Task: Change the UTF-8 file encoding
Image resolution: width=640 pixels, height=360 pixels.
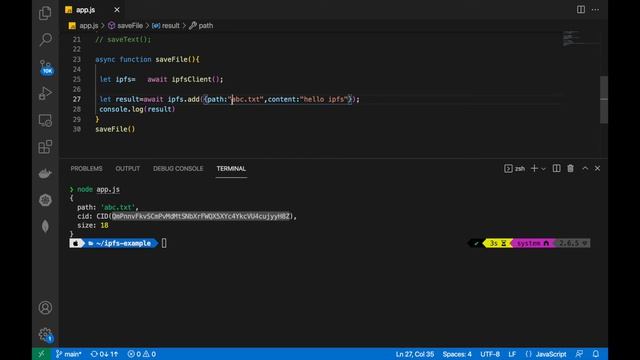Action: [490, 354]
